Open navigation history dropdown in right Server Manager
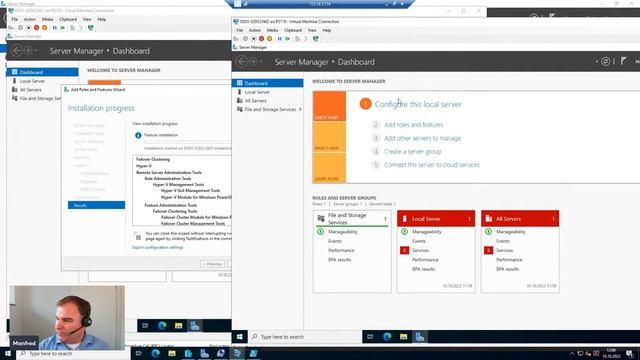Viewport: 640px width, 360px height. click(x=261, y=62)
